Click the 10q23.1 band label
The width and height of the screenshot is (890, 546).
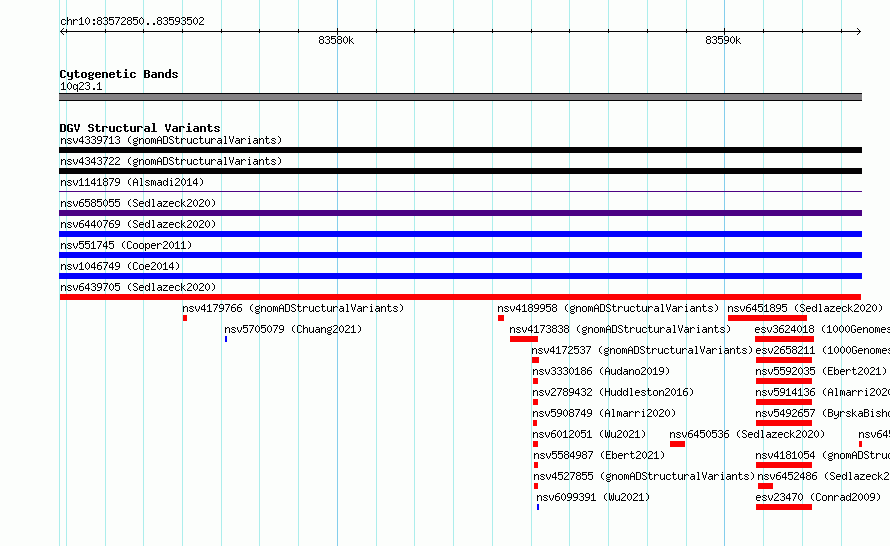(81, 86)
